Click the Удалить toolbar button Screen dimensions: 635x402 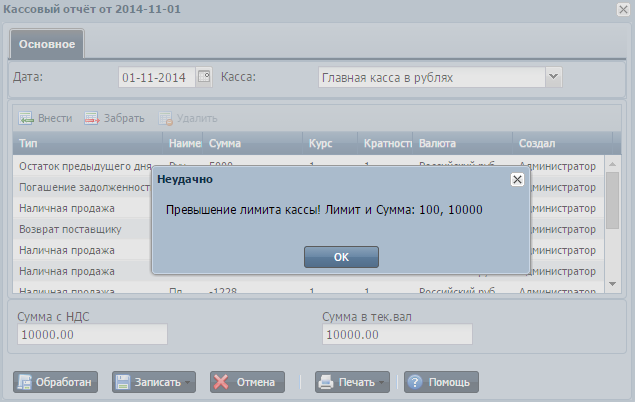pos(188,118)
